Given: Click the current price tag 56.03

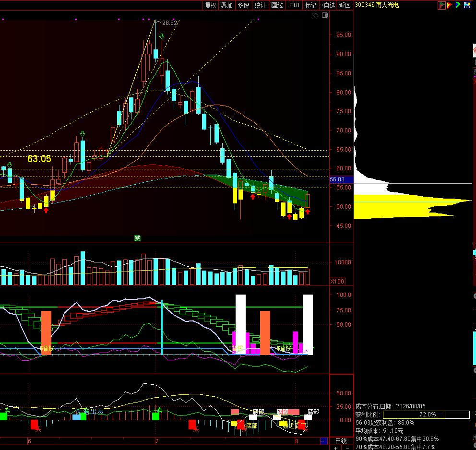Looking at the screenshot, I should (341, 179).
